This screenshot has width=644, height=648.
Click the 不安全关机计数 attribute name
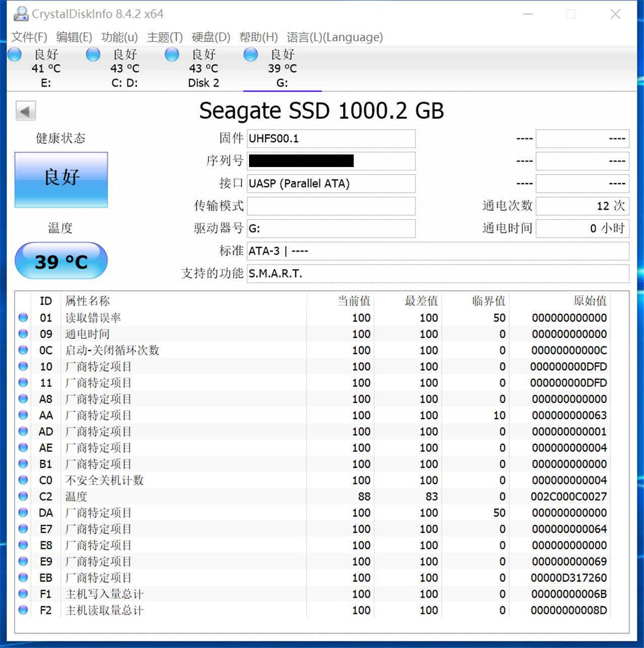coord(105,480)
